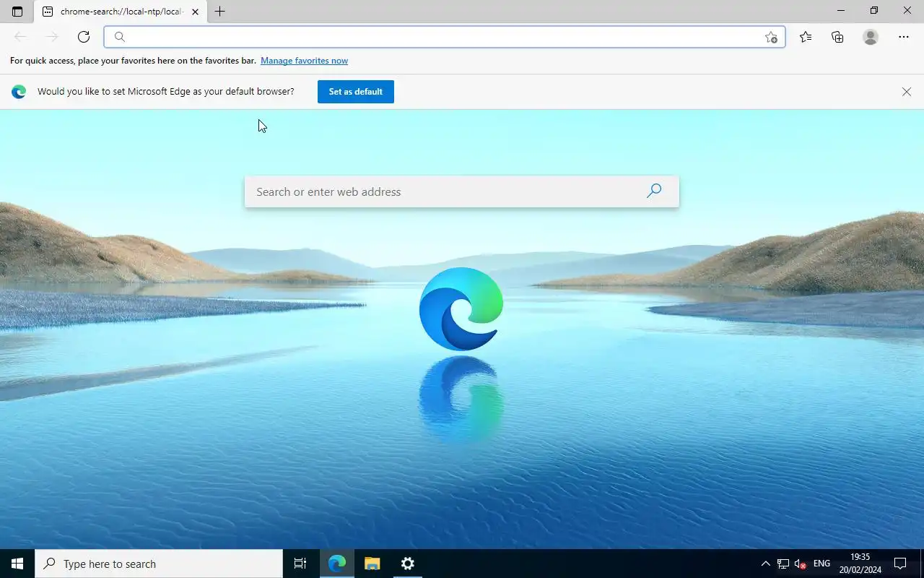Open a new tab with plus button

[x=220, y=12]
